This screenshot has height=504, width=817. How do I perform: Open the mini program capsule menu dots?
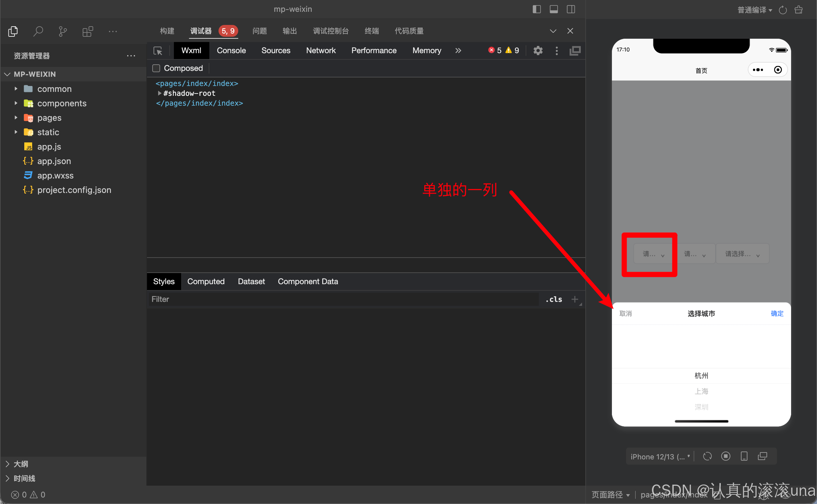[x=758, y=70]
